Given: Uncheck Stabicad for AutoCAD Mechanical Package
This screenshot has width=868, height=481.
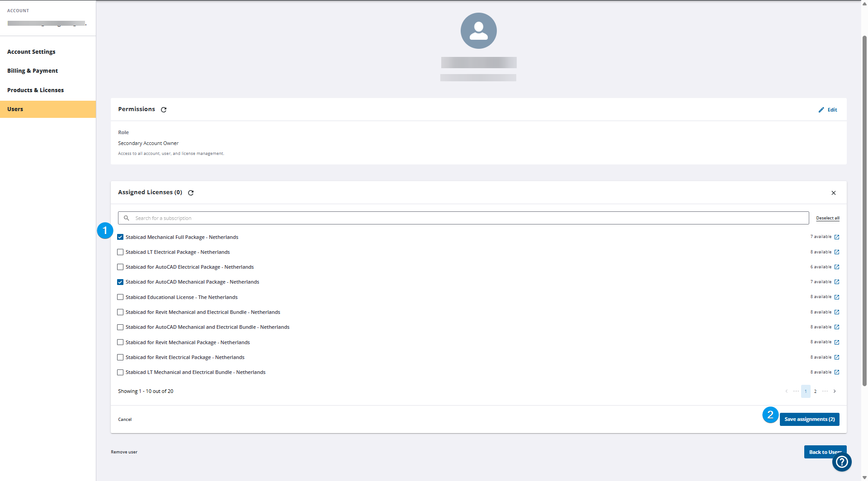Looking at the screenshot, I should pos(120,282).
